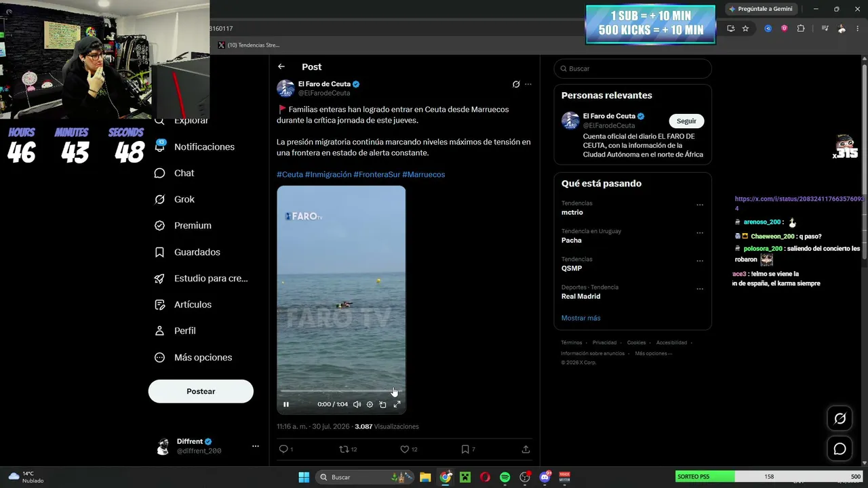
Task: Open Chrome three-dot menu
Action: [x=859, y=28]
